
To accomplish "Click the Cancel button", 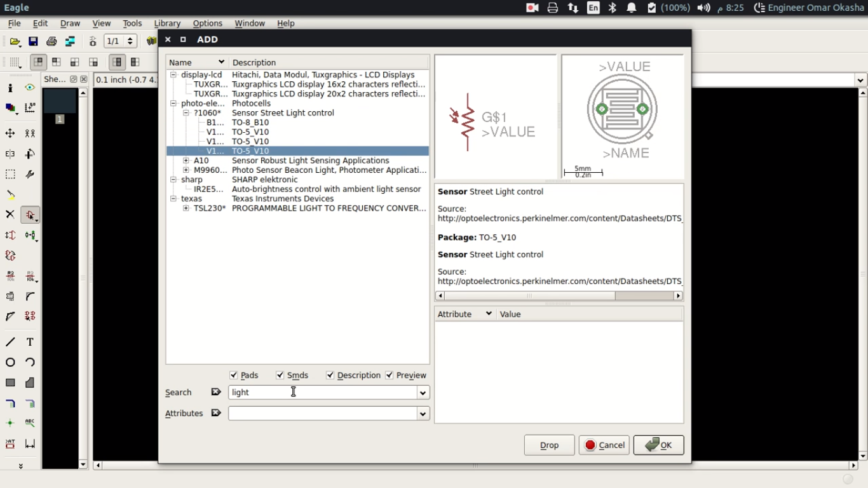I will pyautogui.click(x=604, y=445).
